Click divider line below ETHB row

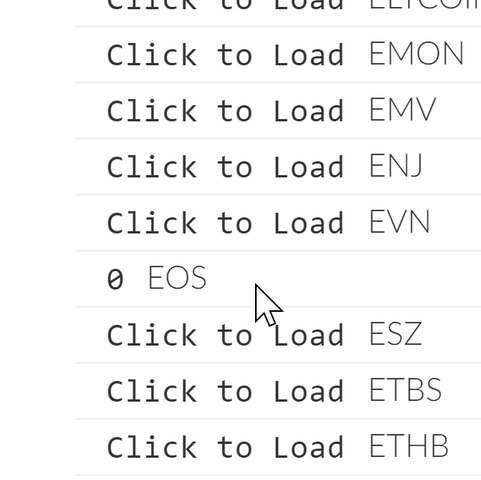(x=277, y=475)
